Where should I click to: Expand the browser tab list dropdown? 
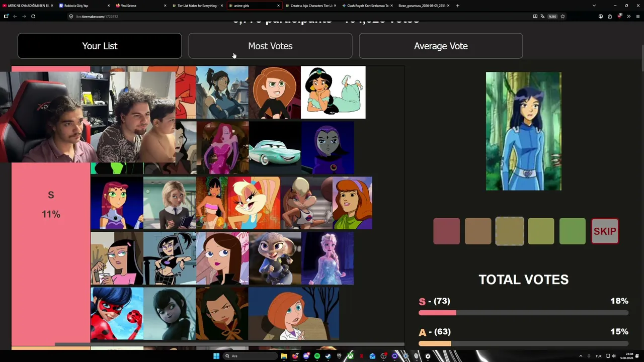[x=594, y=6]
